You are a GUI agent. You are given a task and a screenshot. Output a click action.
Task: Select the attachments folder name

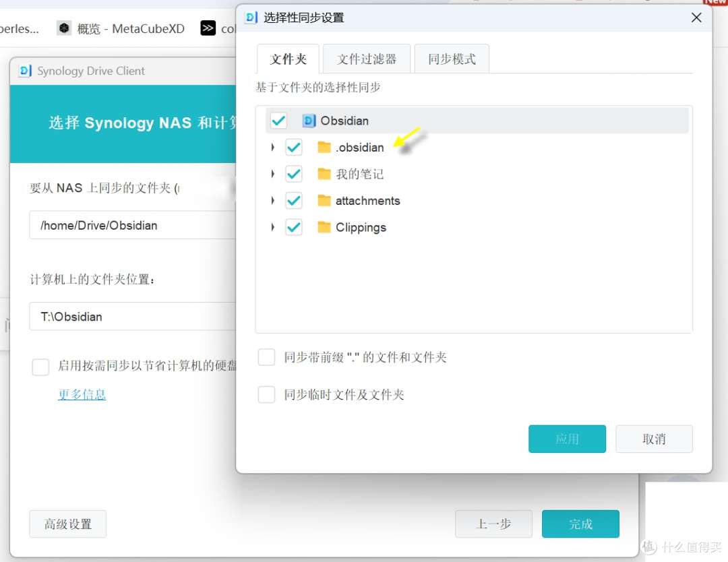coord(368,201)
